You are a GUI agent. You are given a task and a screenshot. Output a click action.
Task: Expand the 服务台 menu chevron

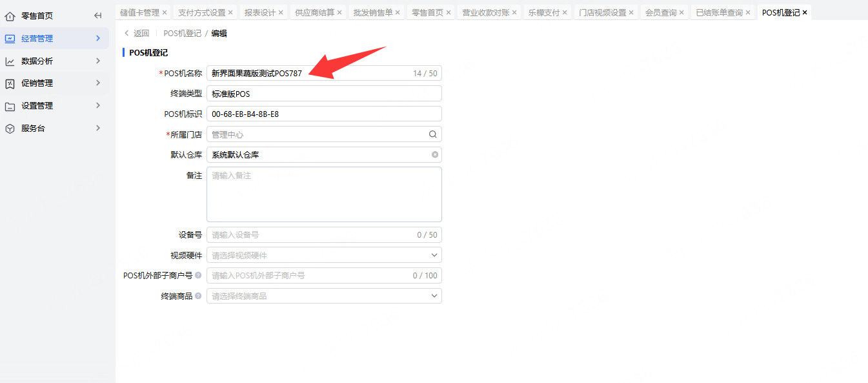98,129
